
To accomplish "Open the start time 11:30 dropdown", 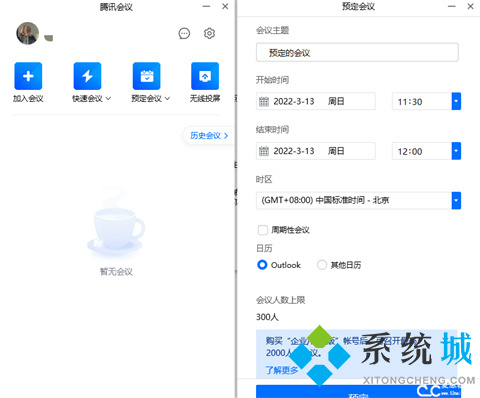I will pos(456,101).
